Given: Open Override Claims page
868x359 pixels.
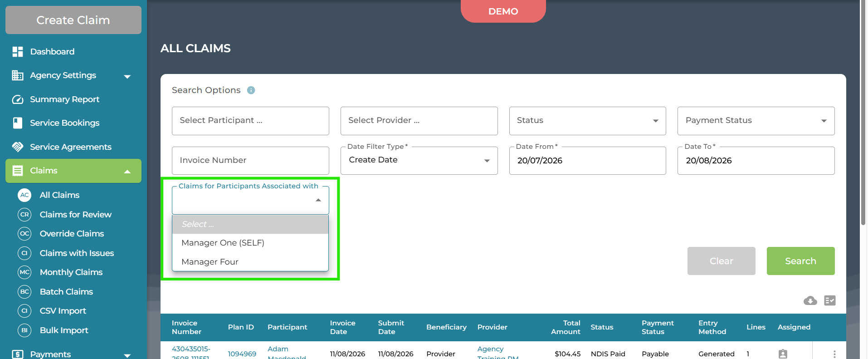Looking at the screenshot, I should (72, 234).
